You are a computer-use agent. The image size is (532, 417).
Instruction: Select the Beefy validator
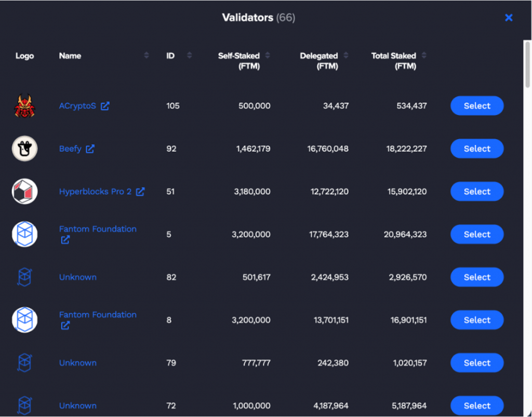point(476,149)
